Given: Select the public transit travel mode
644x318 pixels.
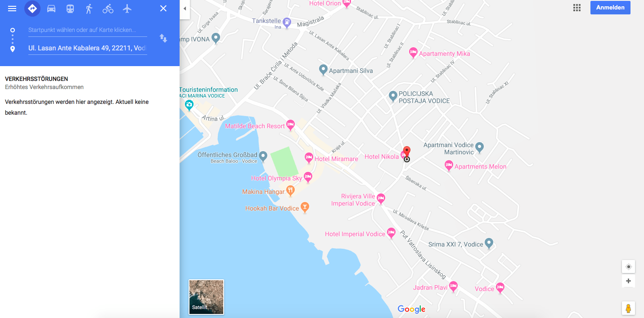Looking at the screenshot, I should [70, 9].
